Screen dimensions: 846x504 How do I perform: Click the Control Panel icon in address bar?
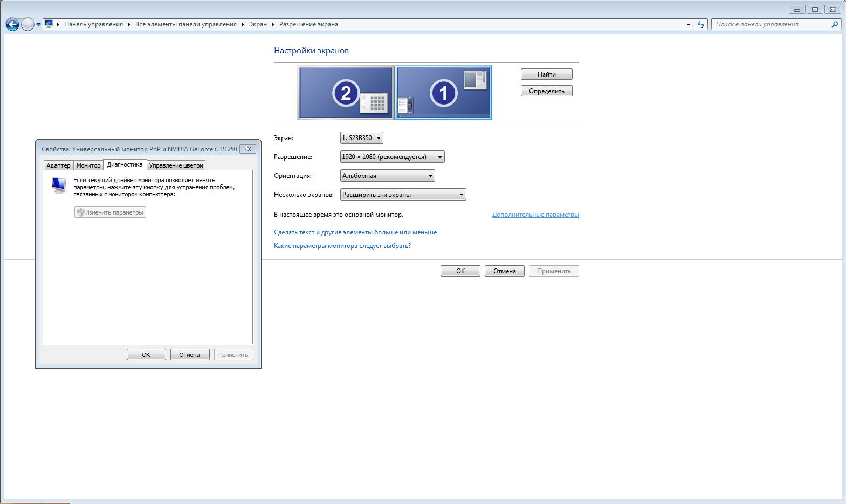(49, 24)
